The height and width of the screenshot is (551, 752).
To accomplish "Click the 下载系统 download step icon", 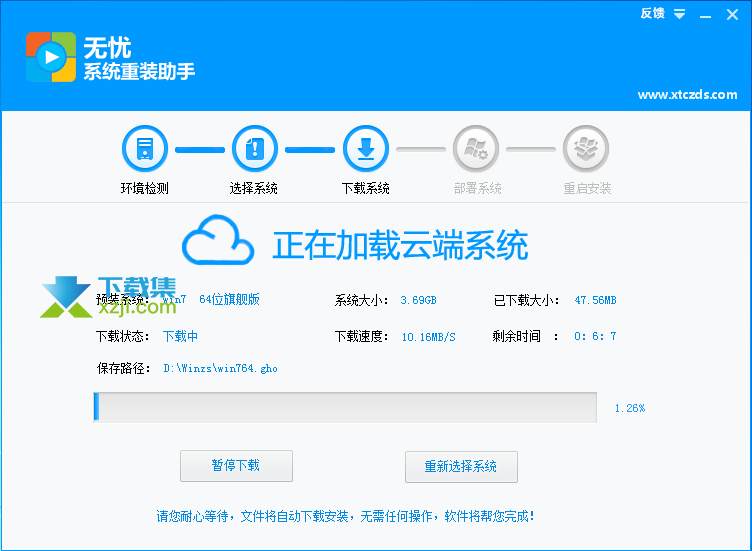I will point(366,149).
